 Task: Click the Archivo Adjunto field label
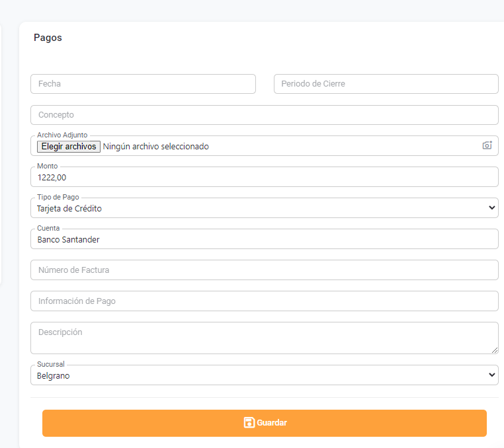pyautogui.click(x=62, y=135)
